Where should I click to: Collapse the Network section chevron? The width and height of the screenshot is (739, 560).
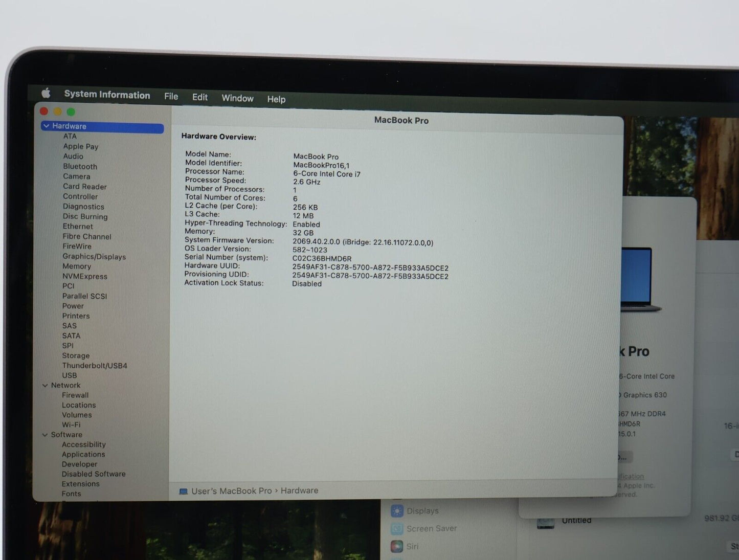45,385
